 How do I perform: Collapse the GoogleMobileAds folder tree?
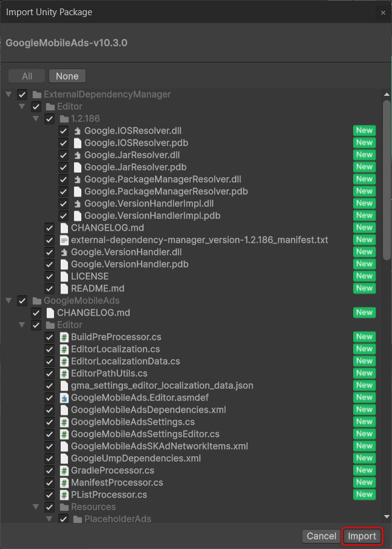pos(8,300)
